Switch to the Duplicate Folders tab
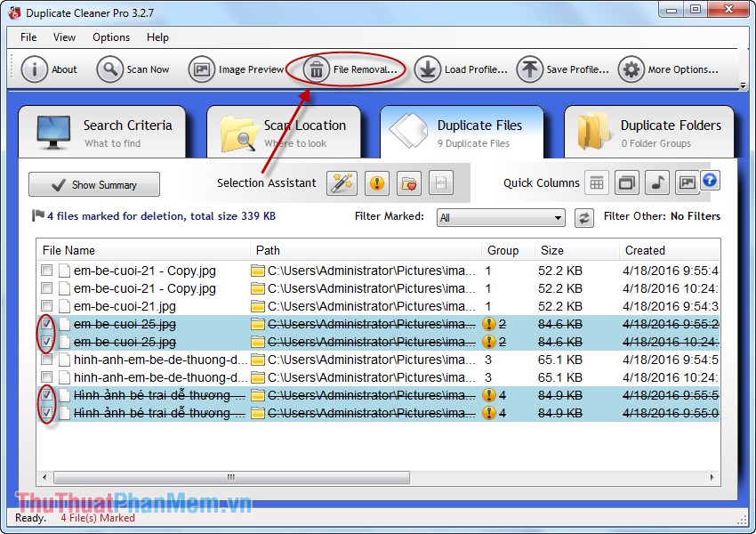This screenshot has height=534, width=756. point(648,132)
